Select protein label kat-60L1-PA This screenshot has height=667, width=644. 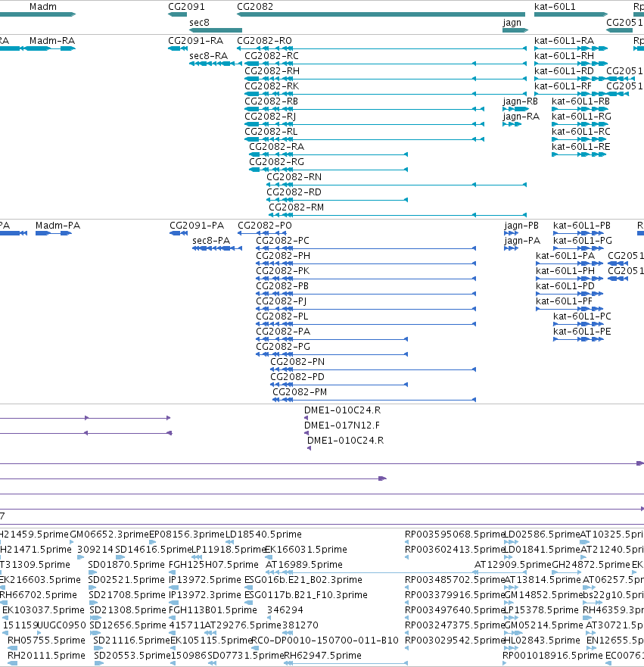565,256
